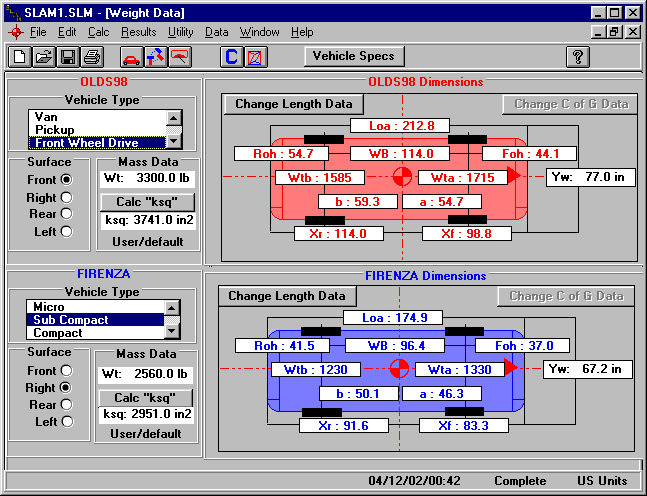Click Change C of G Data for FIRENZA

coord(566,296)
